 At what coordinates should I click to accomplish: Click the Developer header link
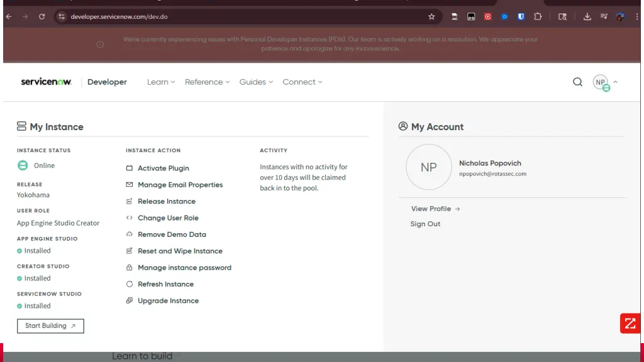pyautogui.click(x=107, y=82)
